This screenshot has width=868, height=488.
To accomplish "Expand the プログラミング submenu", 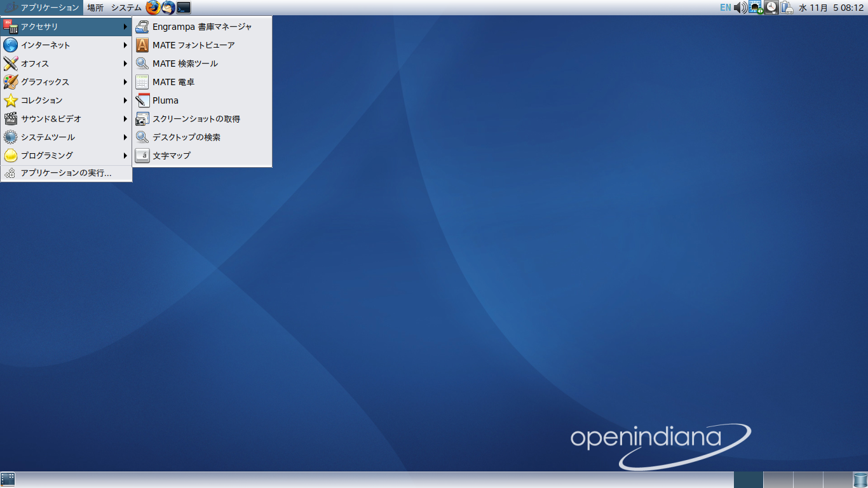I will 66,156.
